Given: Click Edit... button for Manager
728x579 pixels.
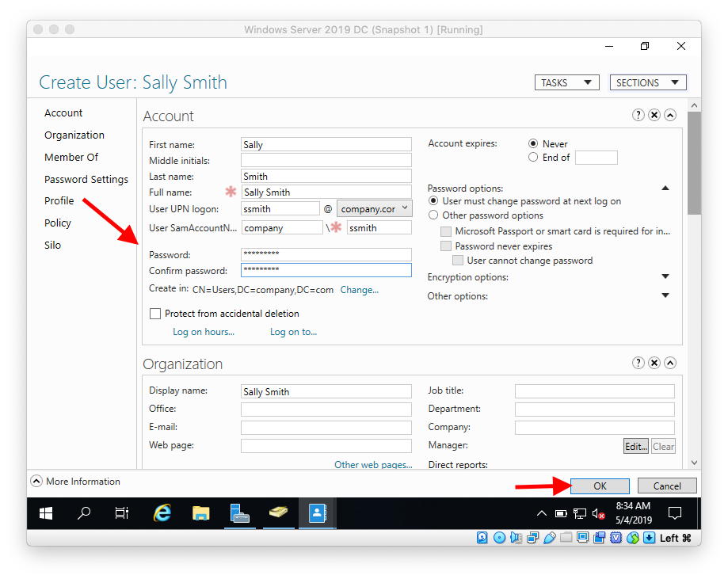Looking at the screenshot, I should [635, 446].
